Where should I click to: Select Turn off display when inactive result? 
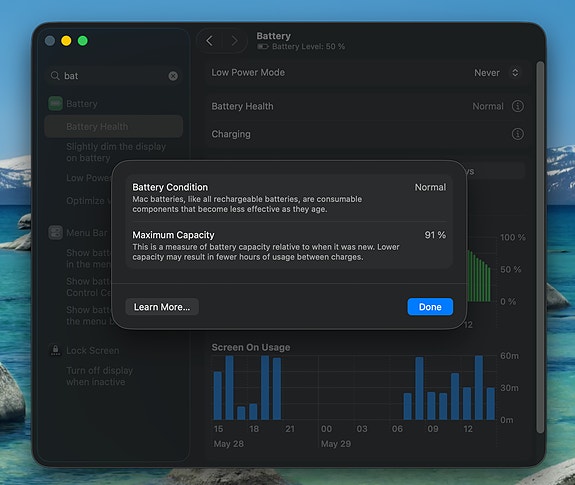(x=99, y=376)
